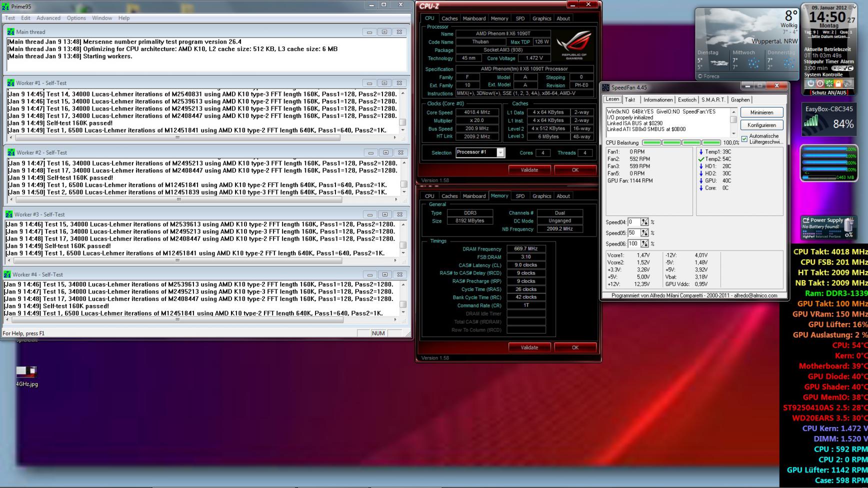Open the Window menu in Prime95

coord(102,18)
